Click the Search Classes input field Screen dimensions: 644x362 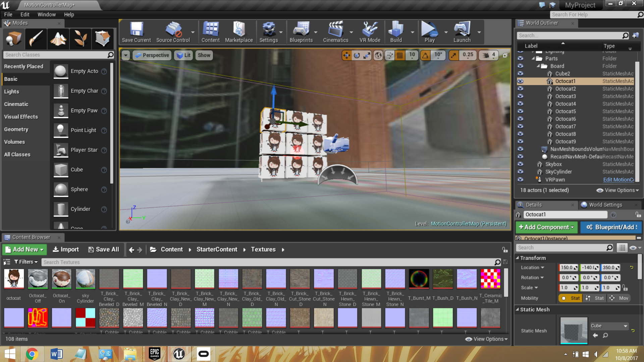pyautogui.click(x=55, y=55)
